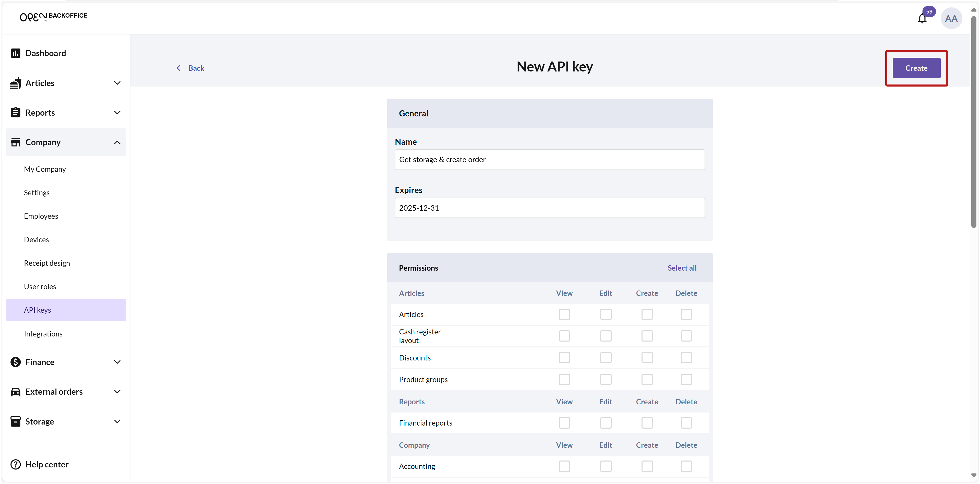Click the 'New API key' page title
The width and height of the screenshot is (980, 484).
click(555, 67)
